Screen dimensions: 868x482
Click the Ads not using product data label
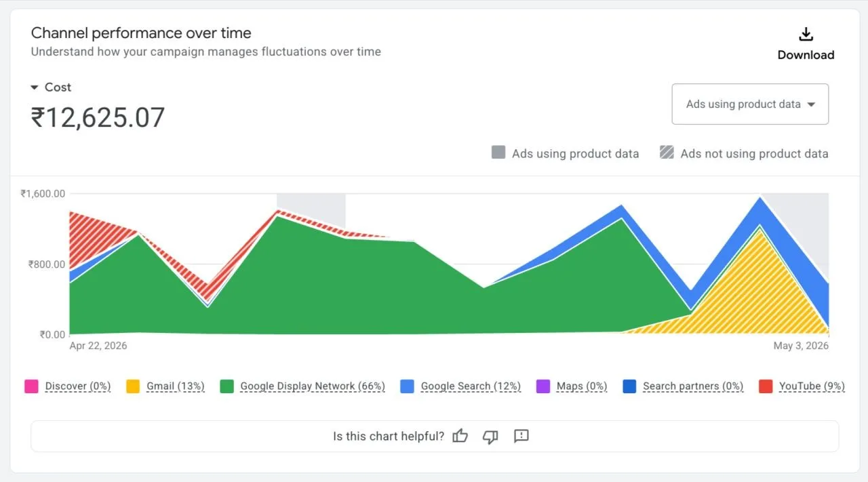pos(754,154)
